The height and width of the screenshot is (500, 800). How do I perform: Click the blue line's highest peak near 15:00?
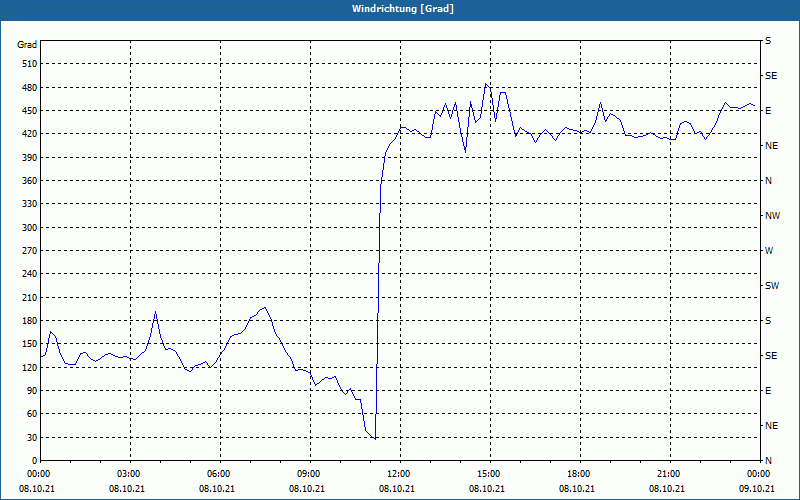pyautogui.click(x=486, y=84)
